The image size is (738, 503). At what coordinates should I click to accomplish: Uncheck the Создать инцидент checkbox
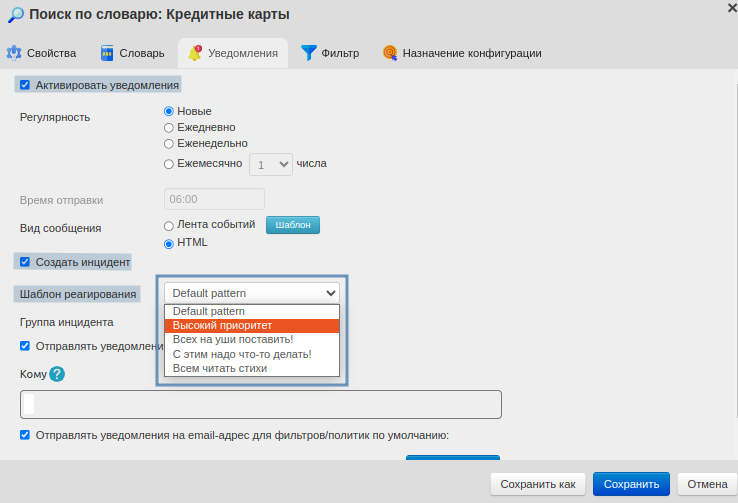click(x=25, y=262)
